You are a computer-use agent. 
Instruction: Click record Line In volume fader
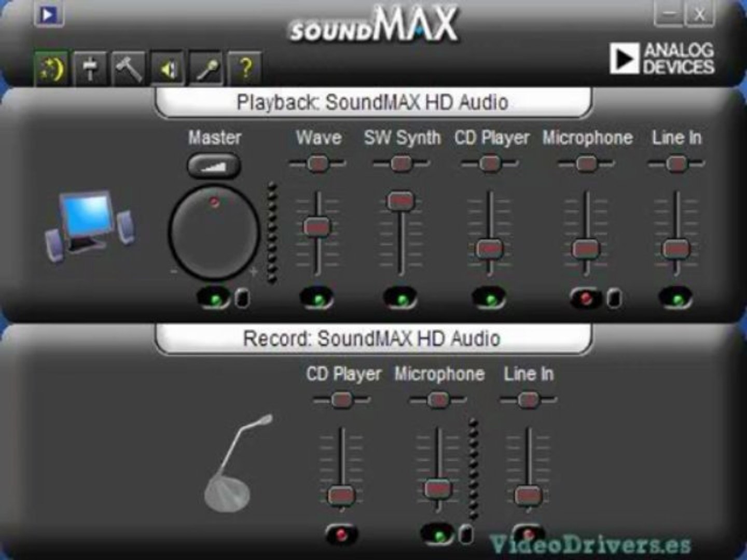coord(528,495)
